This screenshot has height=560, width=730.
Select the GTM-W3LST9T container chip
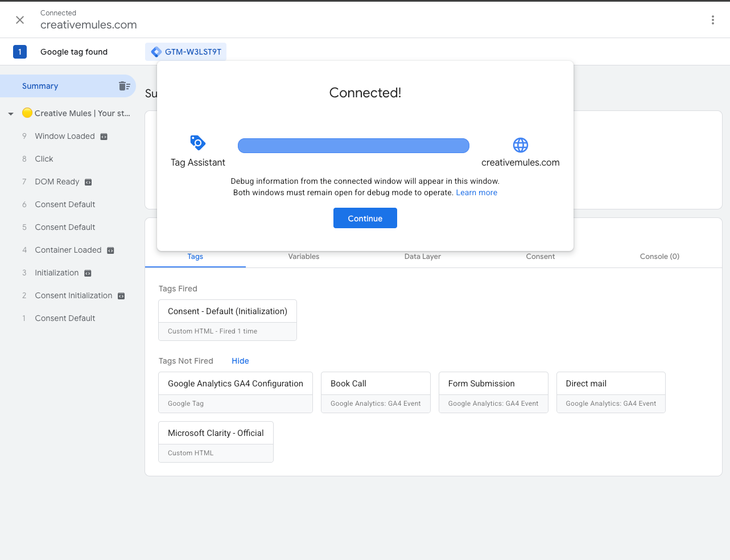(186, 52)
